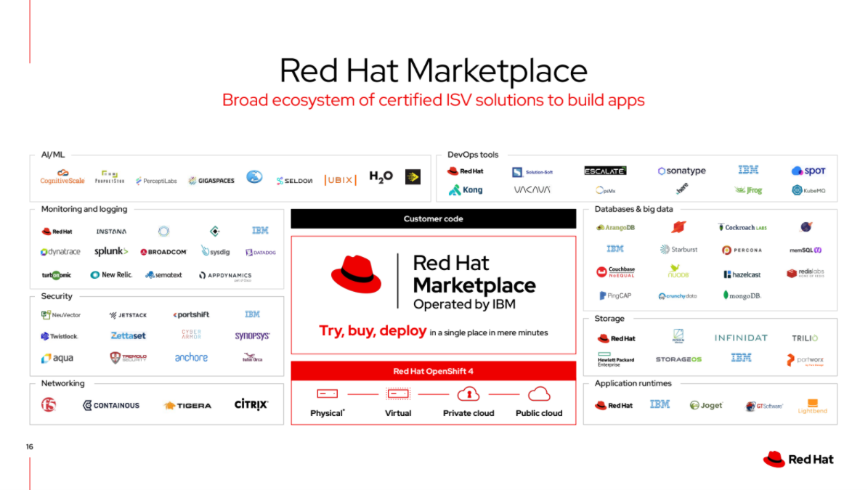Screen dimensions: 868x490
Task: Click the 'Databases & big data' heading
Action: [x=634, y=209]
